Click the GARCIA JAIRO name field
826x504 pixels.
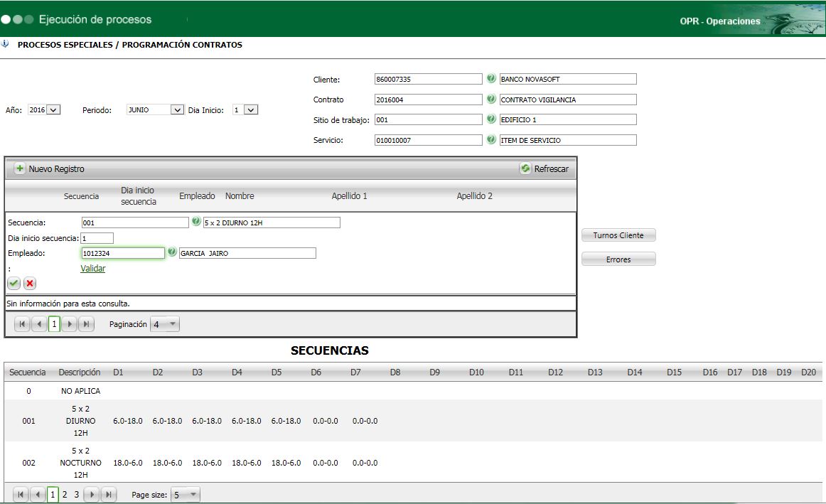pyautogui.click(x=247, y=253)
